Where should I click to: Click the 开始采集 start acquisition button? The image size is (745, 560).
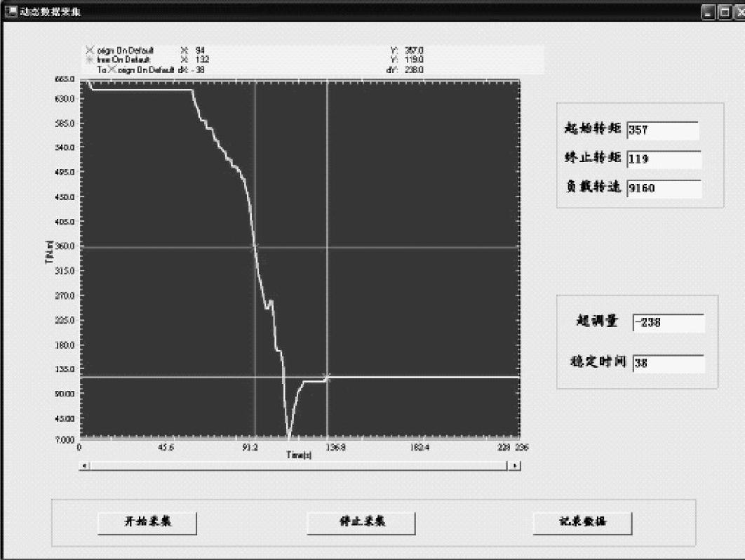point(147,523)
